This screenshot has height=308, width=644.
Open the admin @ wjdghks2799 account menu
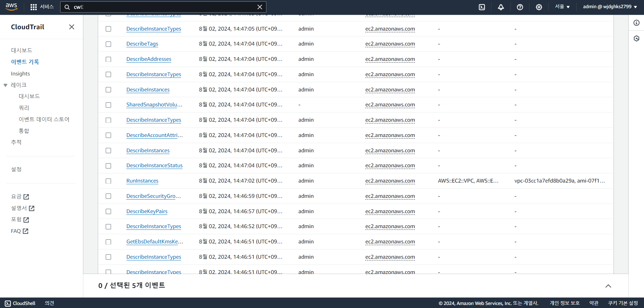(x=610, y=7)
